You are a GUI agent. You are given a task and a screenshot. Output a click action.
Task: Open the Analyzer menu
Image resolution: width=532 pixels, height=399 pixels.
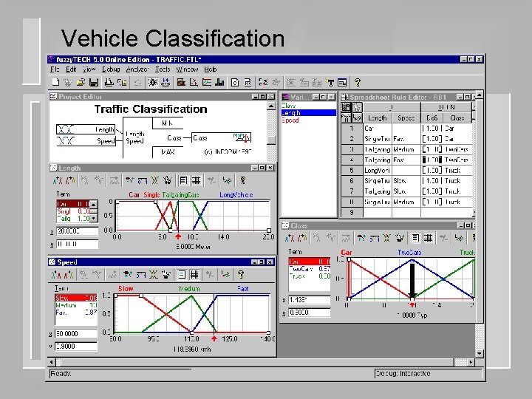(x=137, y=69)
